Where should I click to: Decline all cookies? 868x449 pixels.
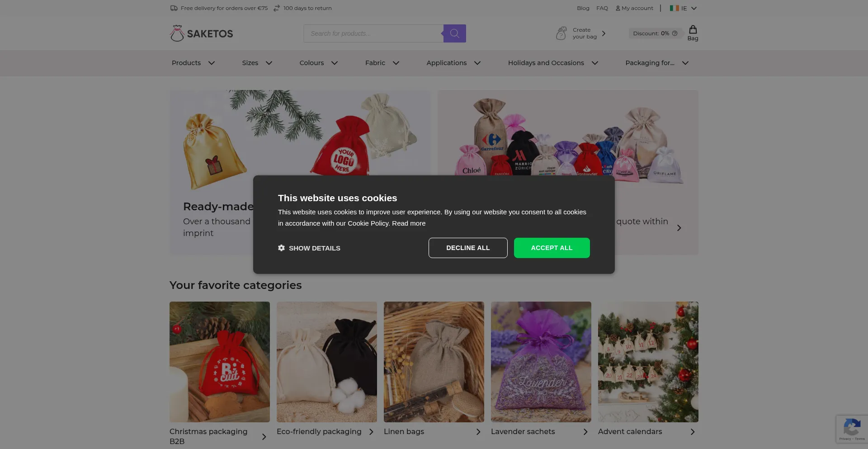click(468, 248)
